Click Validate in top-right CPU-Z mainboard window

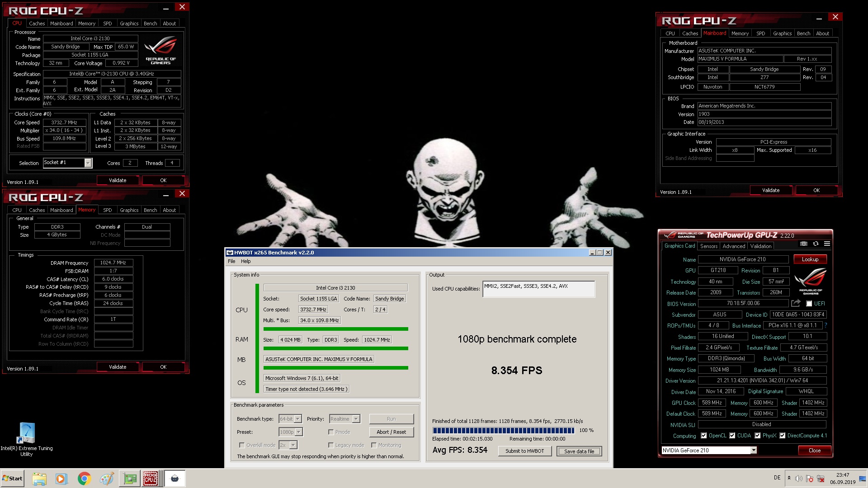coord(770,190)
